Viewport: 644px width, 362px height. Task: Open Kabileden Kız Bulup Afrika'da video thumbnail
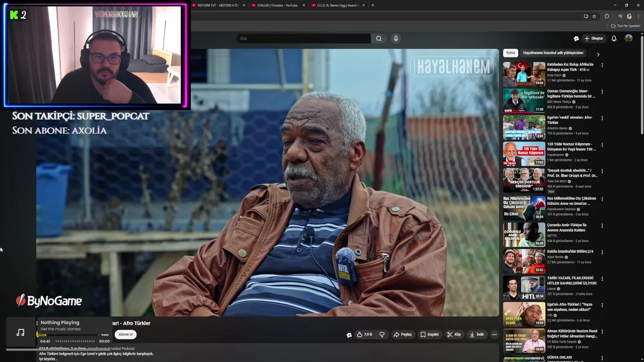(x=524, y=74)
